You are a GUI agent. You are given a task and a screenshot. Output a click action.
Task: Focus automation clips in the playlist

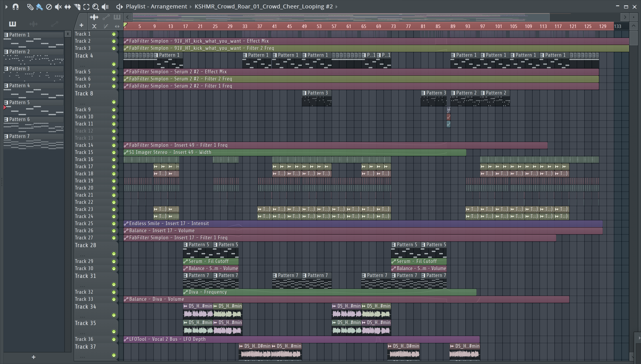click(106, 17)
